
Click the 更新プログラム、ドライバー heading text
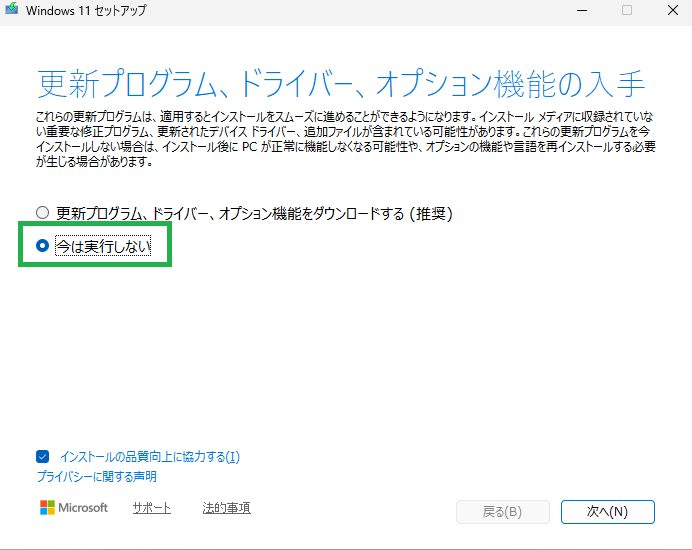340,84
